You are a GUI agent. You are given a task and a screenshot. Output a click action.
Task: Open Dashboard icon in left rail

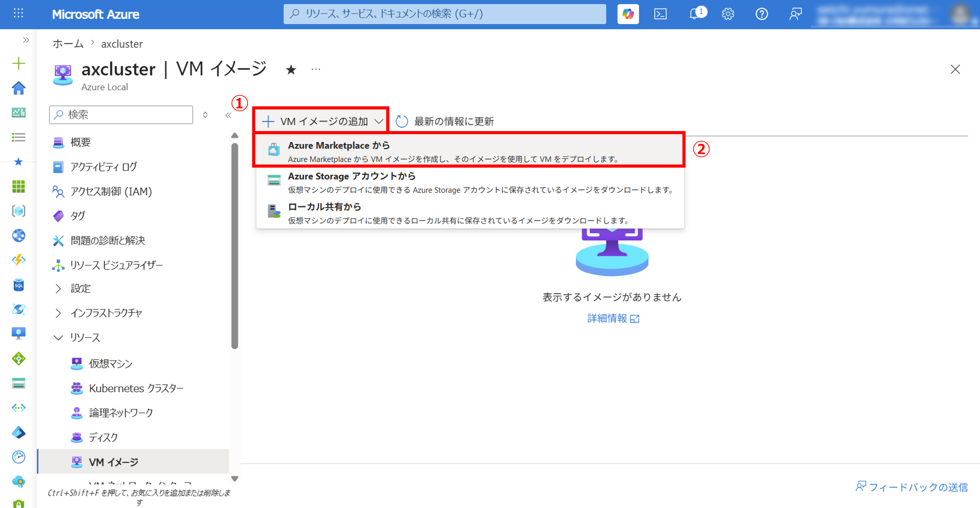point(18,112)
